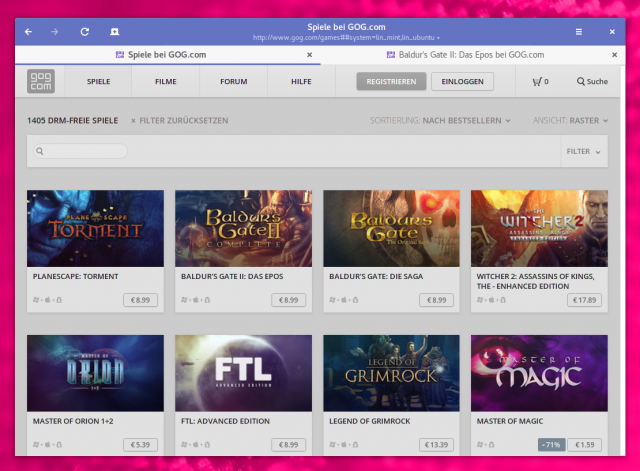This screenshot has width=640, height=471.
Task: Go forward with the forward arrow
Action: pos(54,31)
